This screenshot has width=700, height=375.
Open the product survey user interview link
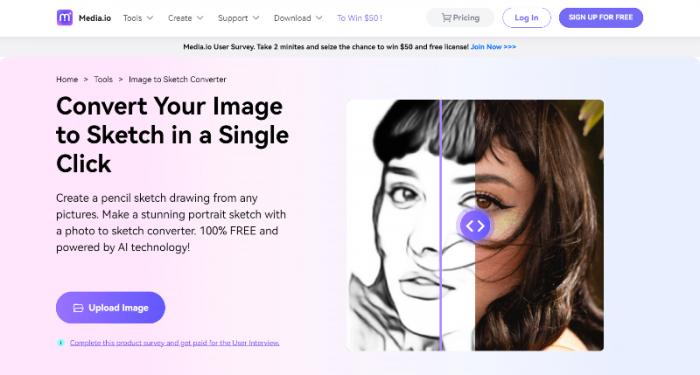(x=175, y=343)
